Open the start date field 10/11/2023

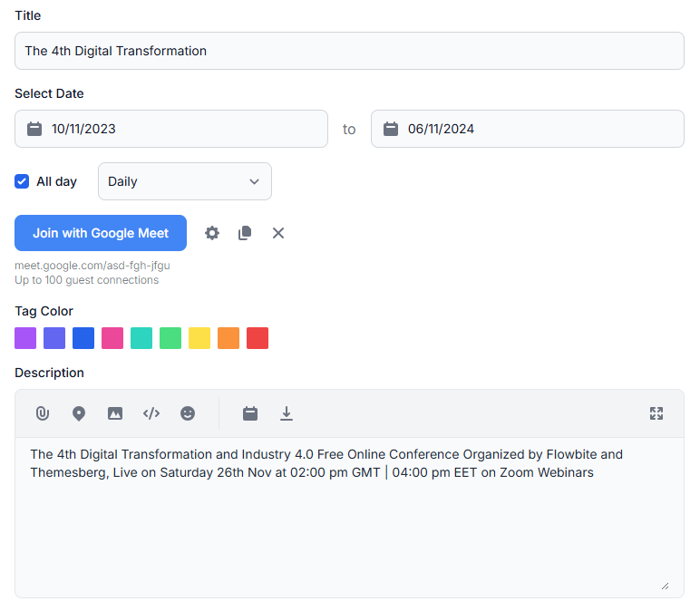coord(171,129)
